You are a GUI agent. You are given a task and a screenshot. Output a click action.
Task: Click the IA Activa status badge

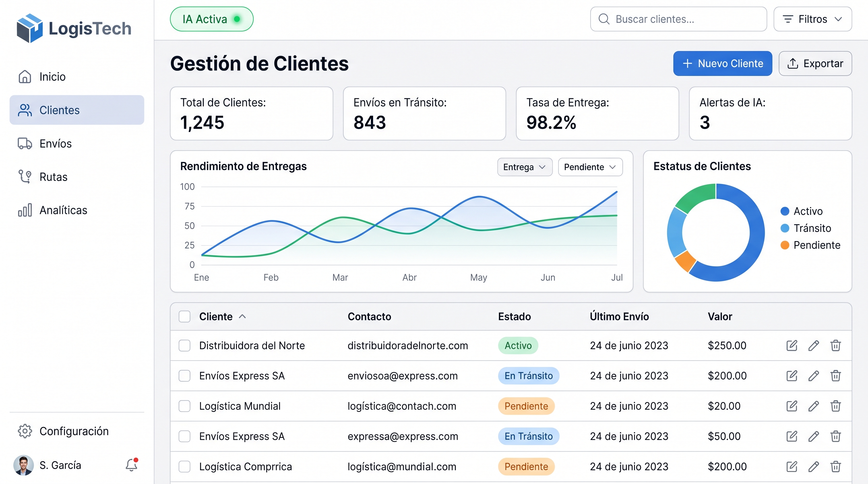(212, 19)
